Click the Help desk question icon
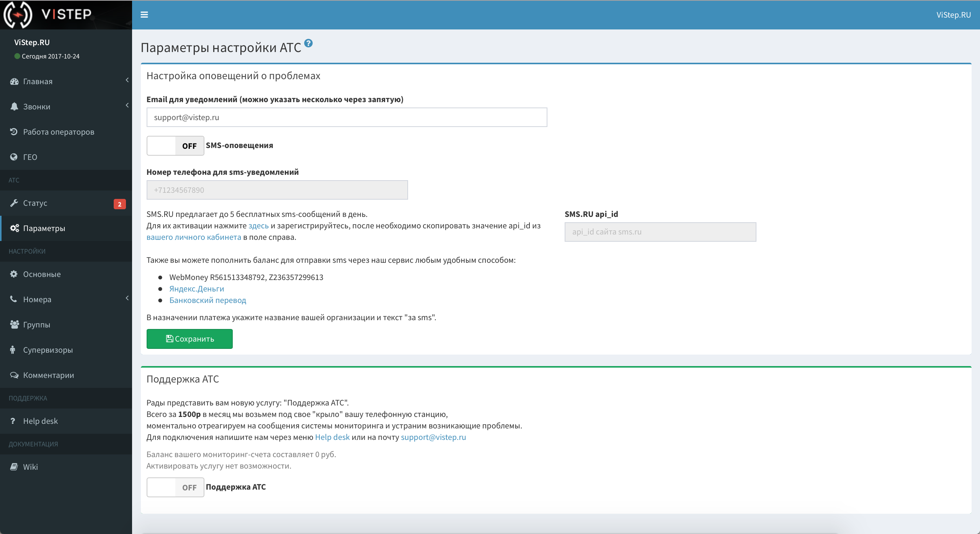 [13, 421]
